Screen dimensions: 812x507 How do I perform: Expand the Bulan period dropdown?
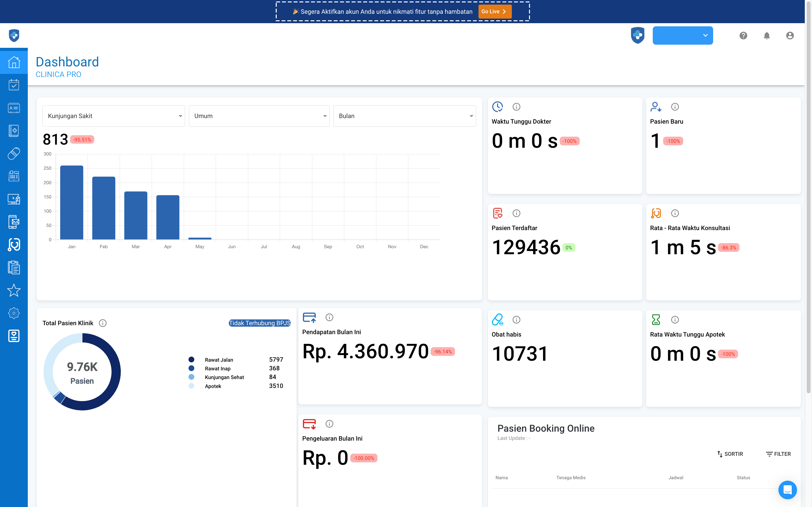pos(404,116)
